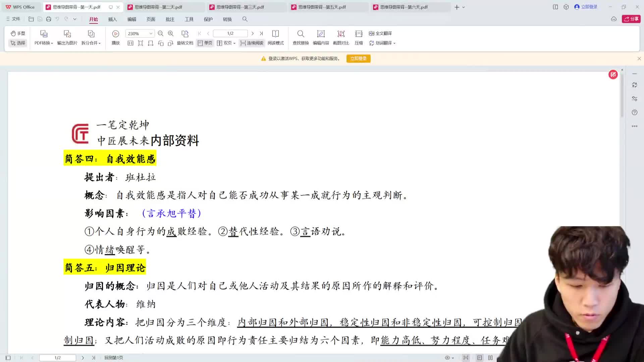Switch on 双页 two-page view
The height and width of the screenshot is (362, 644).
tap(225, 43)
